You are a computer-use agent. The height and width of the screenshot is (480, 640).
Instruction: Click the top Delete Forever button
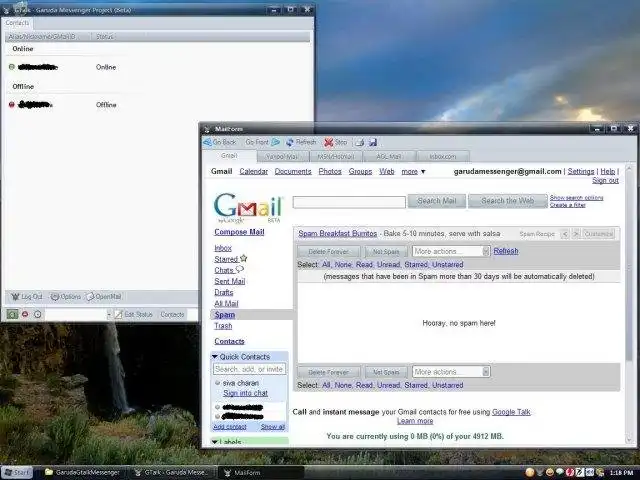pos(329,251)
